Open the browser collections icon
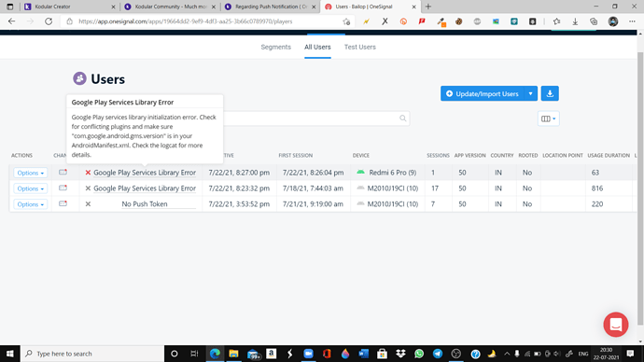Screen dimensions: 644x362 [x=594, y=21]
